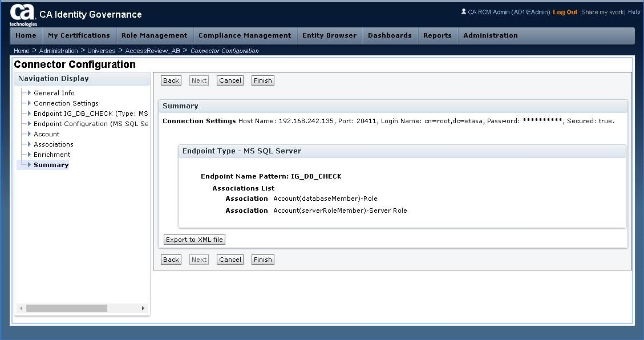Click the Account(databaseMember)-Role association text
Viewport: 644px width, 340px height.
[325, 199]
